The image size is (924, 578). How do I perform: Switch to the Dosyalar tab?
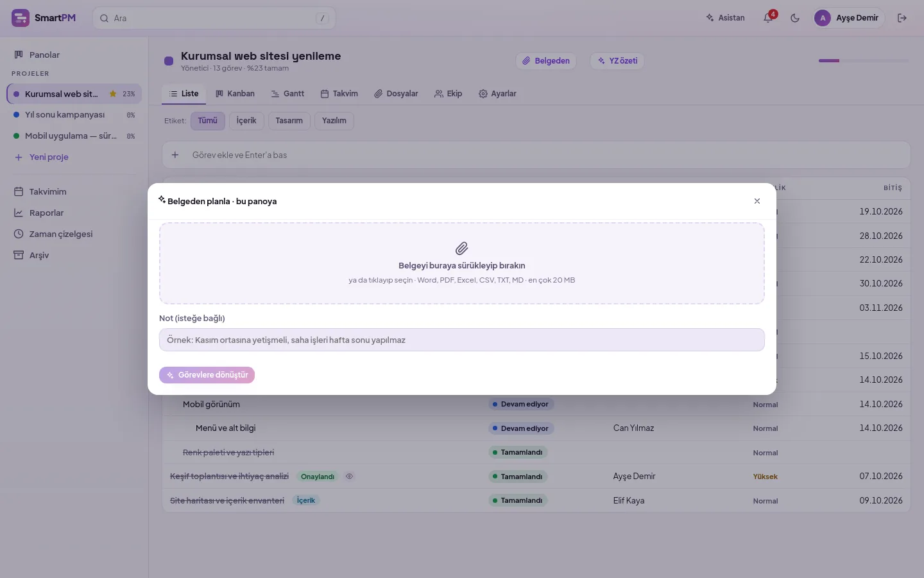point(396,94)
